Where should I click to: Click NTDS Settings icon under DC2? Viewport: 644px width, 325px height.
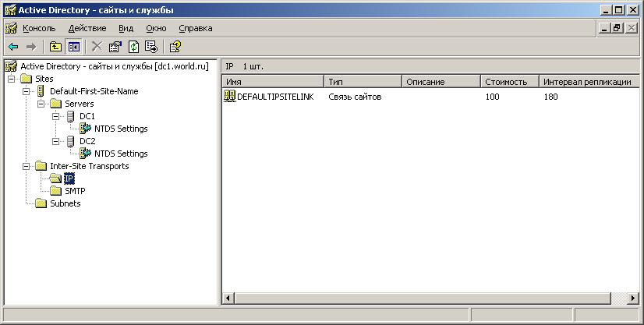pos(86,154)
